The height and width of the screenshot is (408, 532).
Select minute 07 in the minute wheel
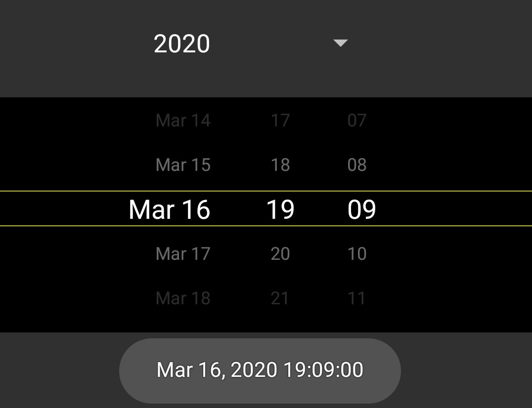[357, 120]
